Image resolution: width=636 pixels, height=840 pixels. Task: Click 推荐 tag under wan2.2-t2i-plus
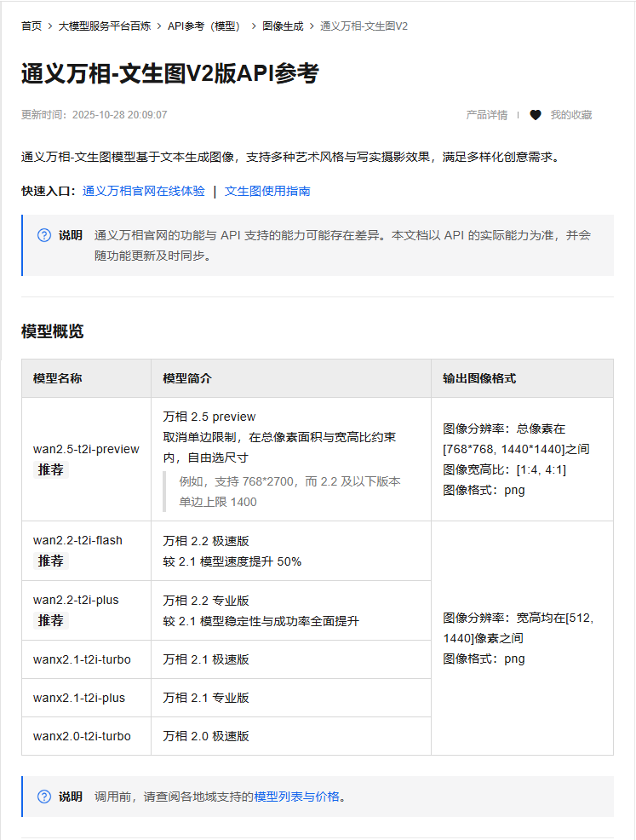[51, 620]
